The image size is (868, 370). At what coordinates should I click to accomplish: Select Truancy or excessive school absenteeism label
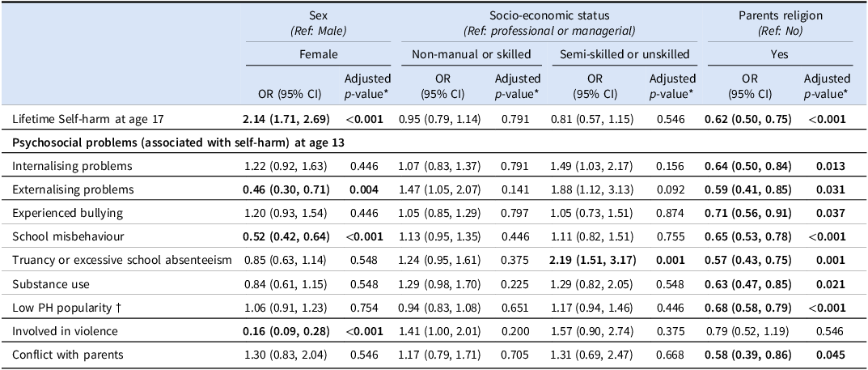[x=122, y=261]
